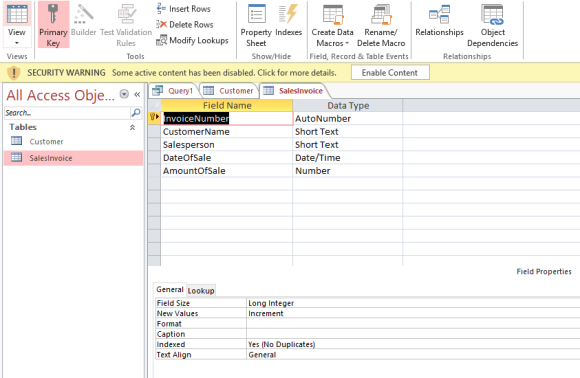The image size is (580, 378).
Task: Click the SalesInvoice tab table icon
Action: coord(269,90)
